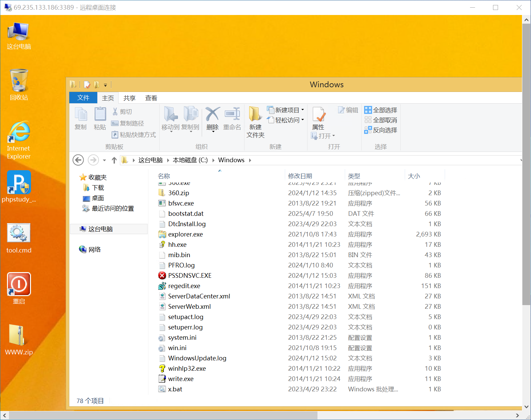
Task: Expand the Easy Access (轻松访问) dropdown
Action: (303, 120)
